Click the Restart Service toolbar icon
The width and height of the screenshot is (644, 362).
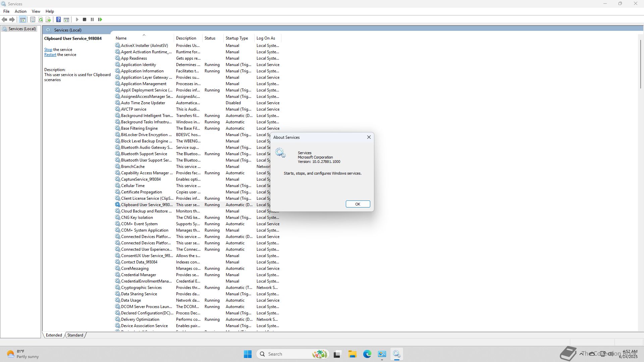click(100, 19)
